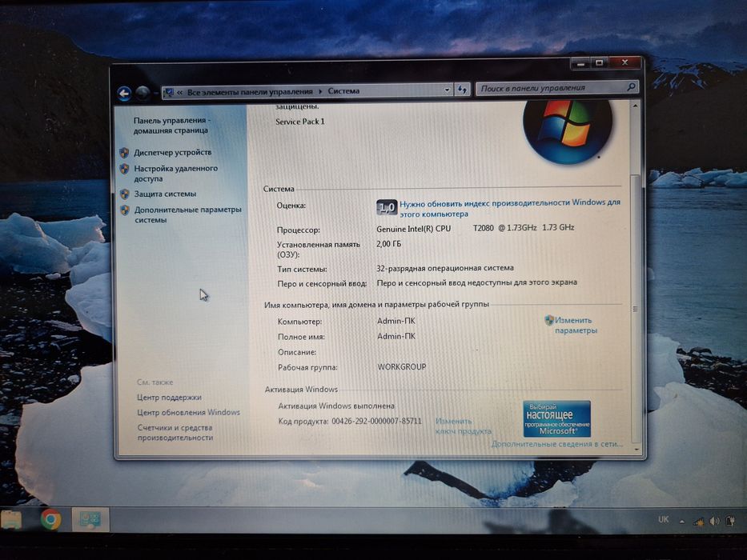Click the Forward navigation arrow button
This screenshot has height=560, width=747.
coord(142,94)
